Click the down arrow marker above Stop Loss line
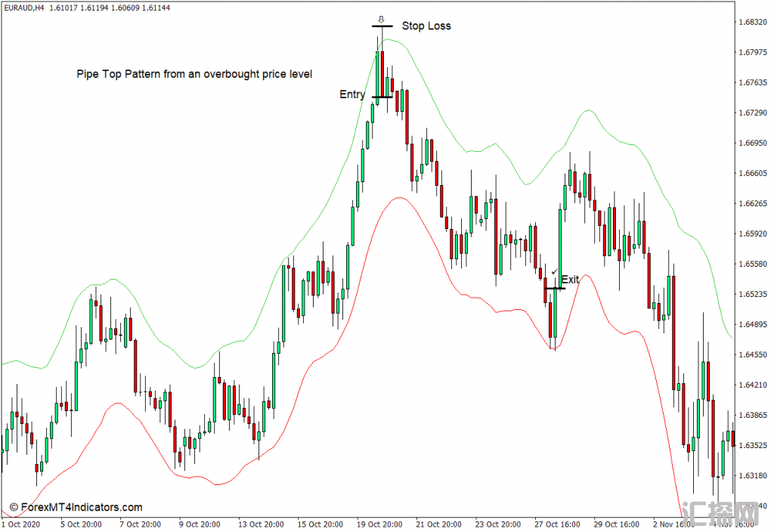Viewport: 774px width, 532px height. tap(381, 19)
